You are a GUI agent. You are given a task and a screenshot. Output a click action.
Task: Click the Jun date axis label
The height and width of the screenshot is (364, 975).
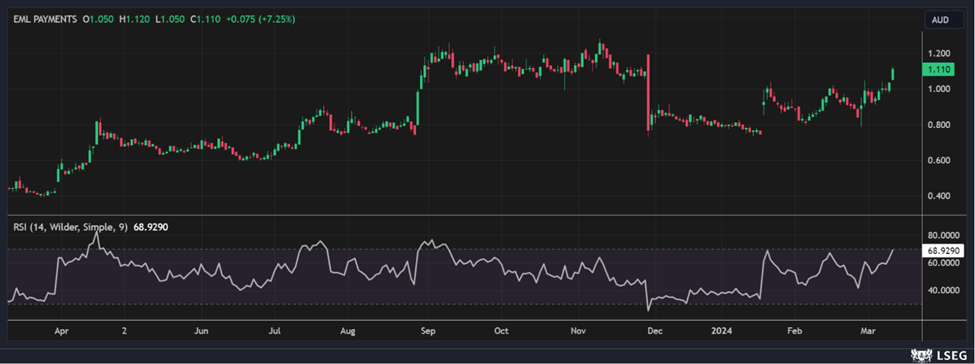coord(201,330)
